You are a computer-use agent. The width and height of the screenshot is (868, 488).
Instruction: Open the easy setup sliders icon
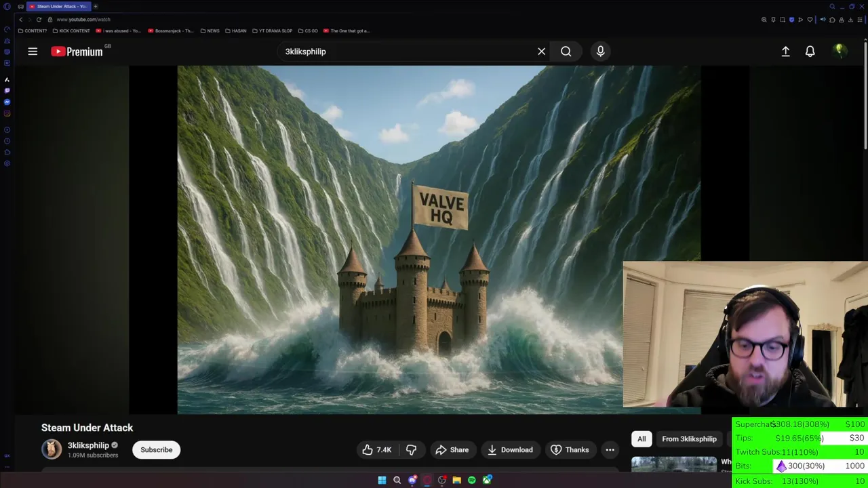pos(859,20)
